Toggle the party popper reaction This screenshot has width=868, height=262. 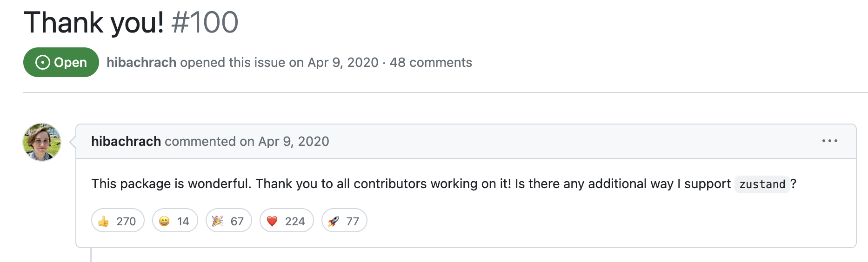(x=228, y=221)
